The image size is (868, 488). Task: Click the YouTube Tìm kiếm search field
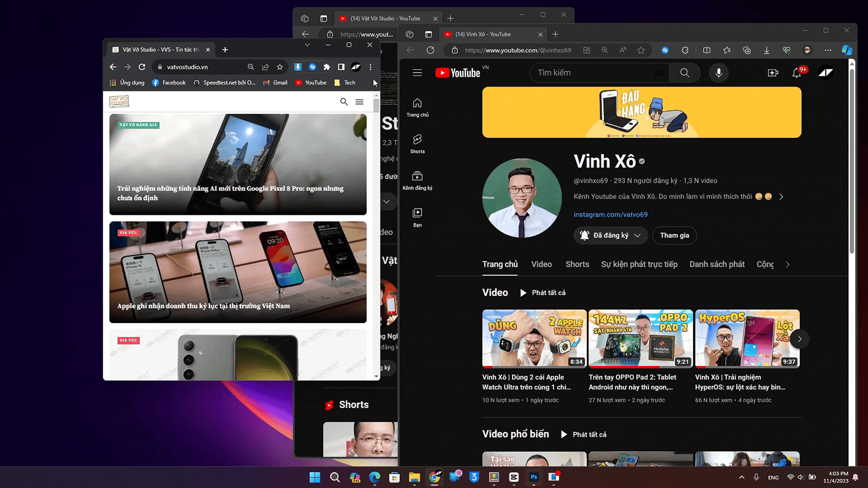pos(599,73)
